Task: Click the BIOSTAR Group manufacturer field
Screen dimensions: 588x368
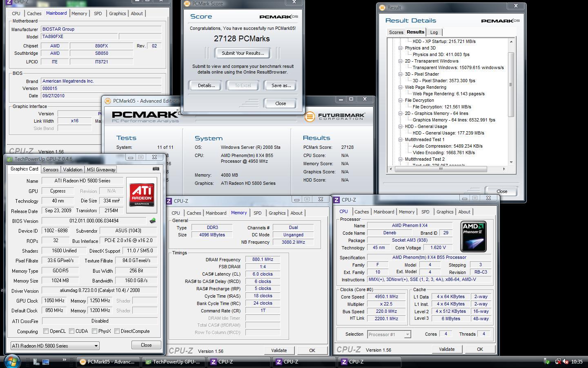Action: (x=101, y=29)
